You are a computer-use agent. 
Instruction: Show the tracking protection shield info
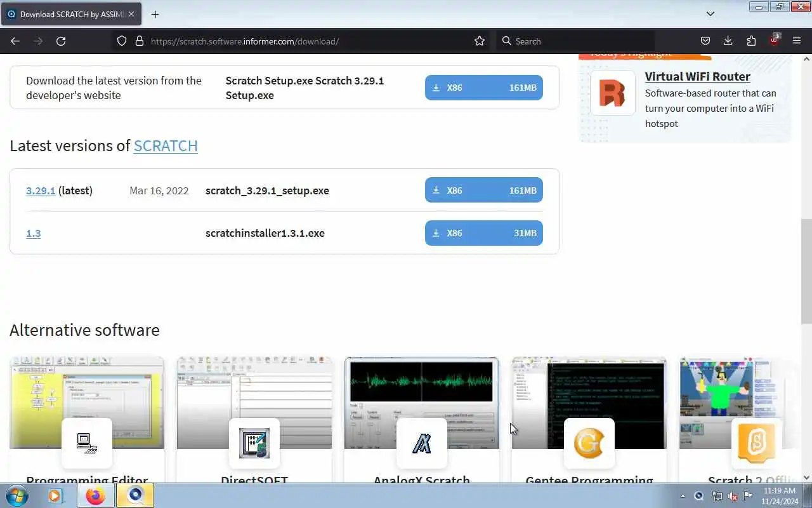tap(122, 41)
